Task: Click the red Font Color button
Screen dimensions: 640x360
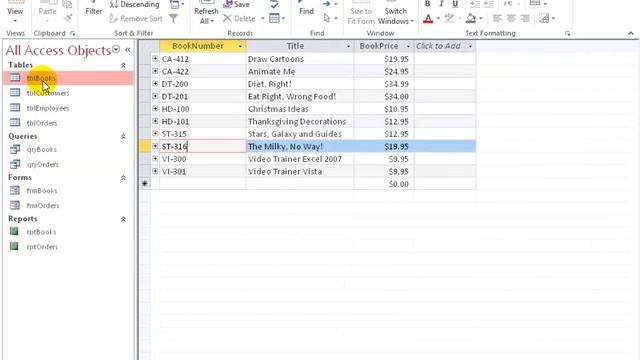Action: pyautogui.click(x=428, y=18)
